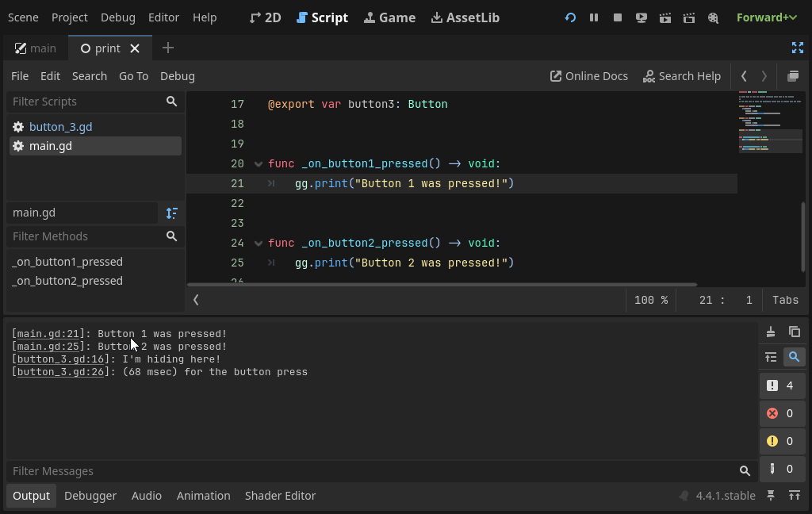Viewport: 812px width, 514px height.
Task: Switch to the Debugger bottom tab
Action: (x=90, y=495)
